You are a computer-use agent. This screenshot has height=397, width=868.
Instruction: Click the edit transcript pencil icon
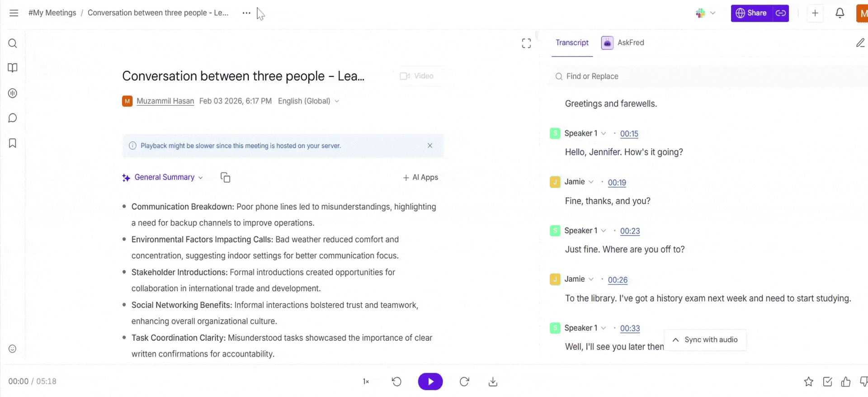click(860, 43)
